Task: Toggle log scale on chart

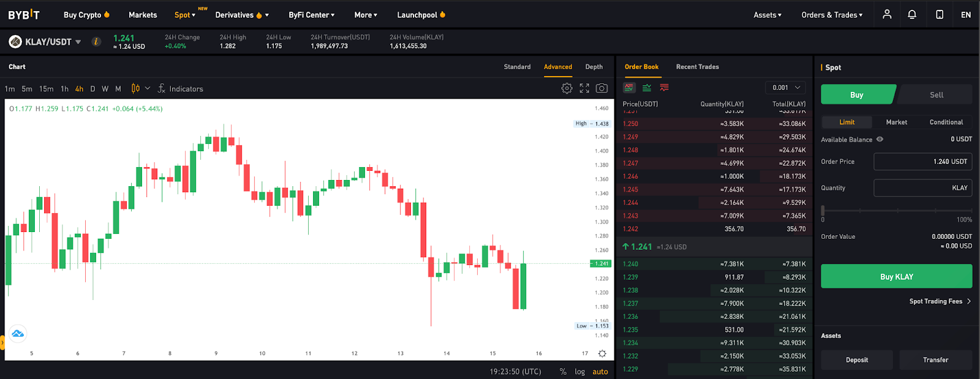Action: coord(579,372)
